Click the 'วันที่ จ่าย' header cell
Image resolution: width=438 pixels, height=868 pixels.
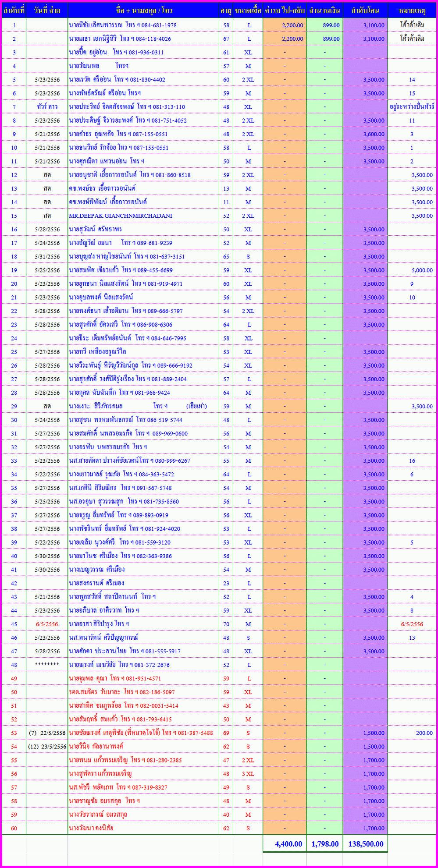(47, 11)
